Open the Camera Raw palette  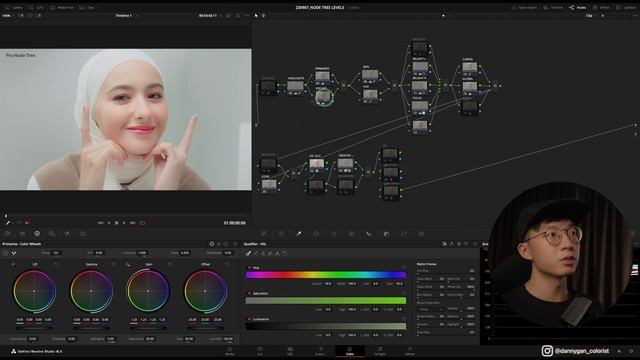(x=7, y=233)
